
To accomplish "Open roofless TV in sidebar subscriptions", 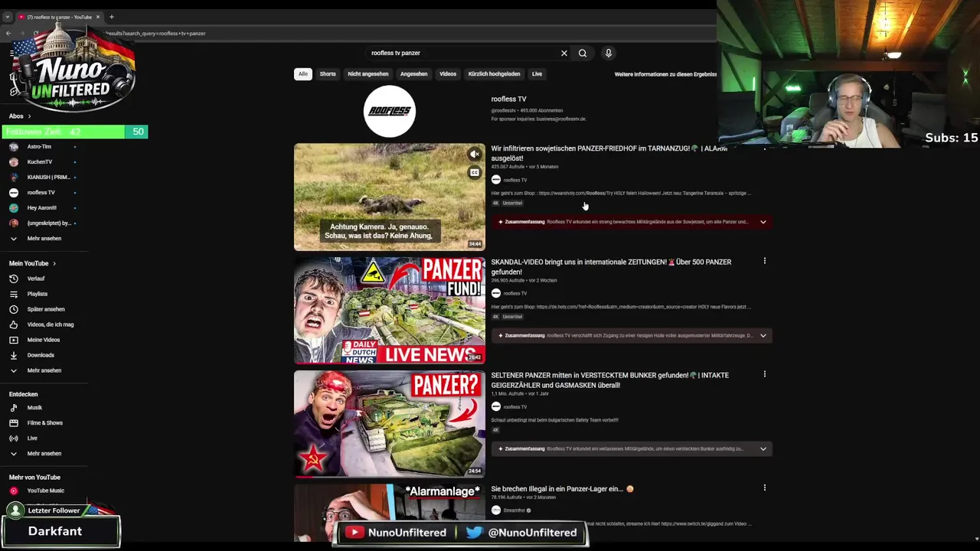I will (x=41, y=193).
